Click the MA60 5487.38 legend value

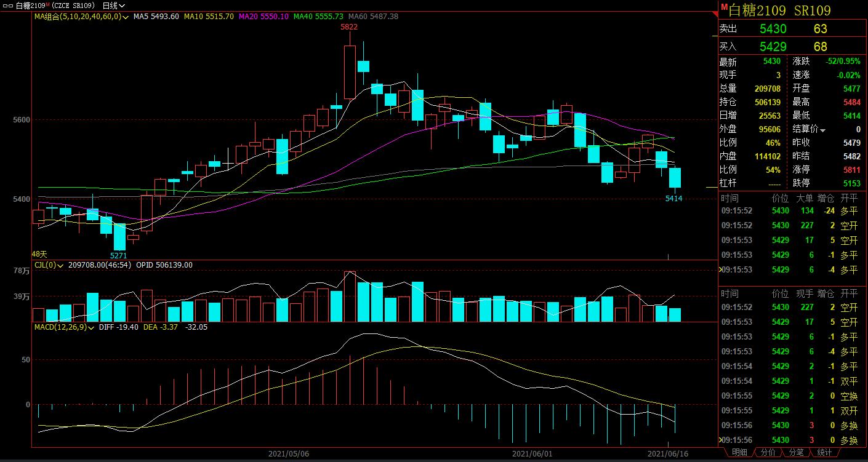(x=373, y=17)
